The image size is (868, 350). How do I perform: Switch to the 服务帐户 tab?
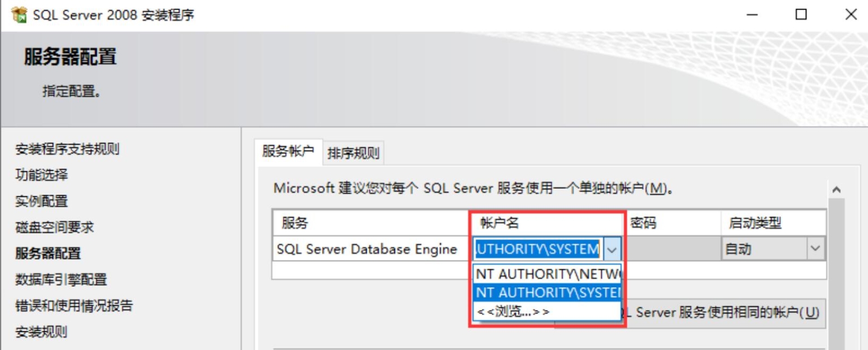tap(289, 152)
